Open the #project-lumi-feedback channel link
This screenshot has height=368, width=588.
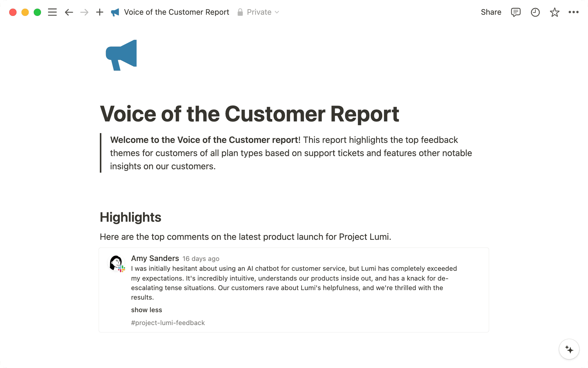click(168, 323)
